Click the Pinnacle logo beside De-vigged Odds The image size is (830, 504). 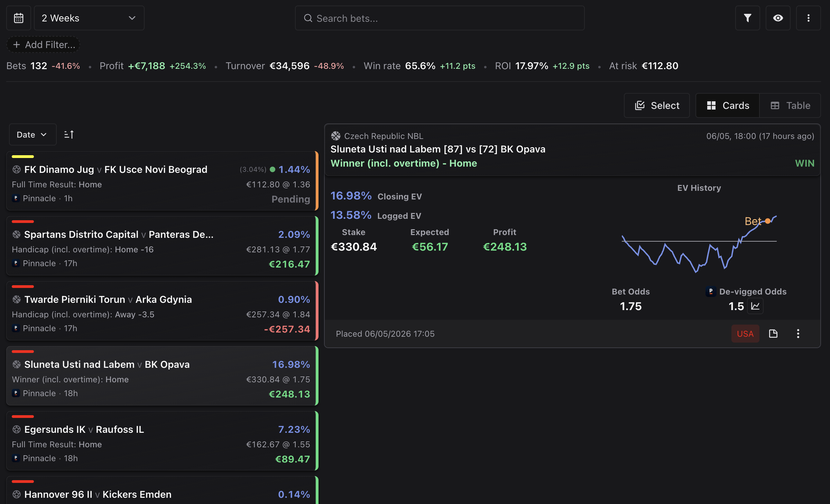(x=711, y=291)
